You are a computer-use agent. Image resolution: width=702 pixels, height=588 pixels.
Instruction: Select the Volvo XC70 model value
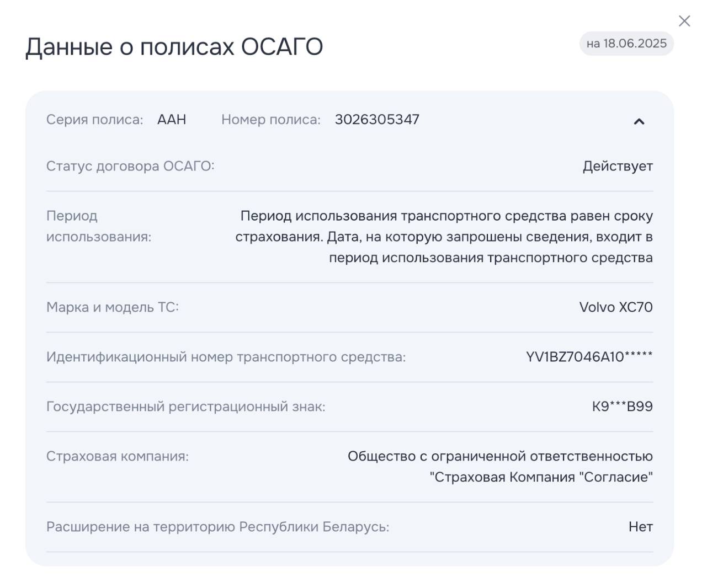[615, 307]
